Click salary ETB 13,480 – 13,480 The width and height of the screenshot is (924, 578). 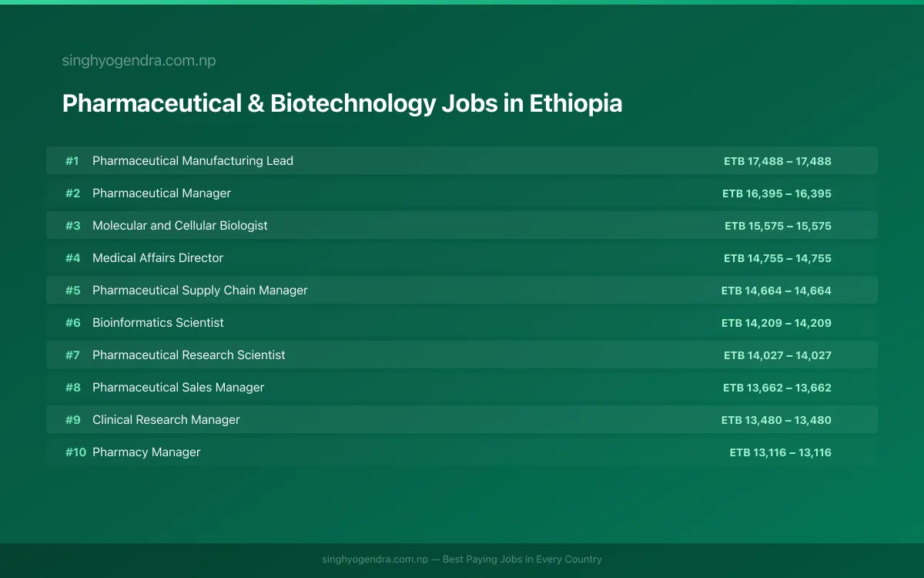tap(776, 420)
